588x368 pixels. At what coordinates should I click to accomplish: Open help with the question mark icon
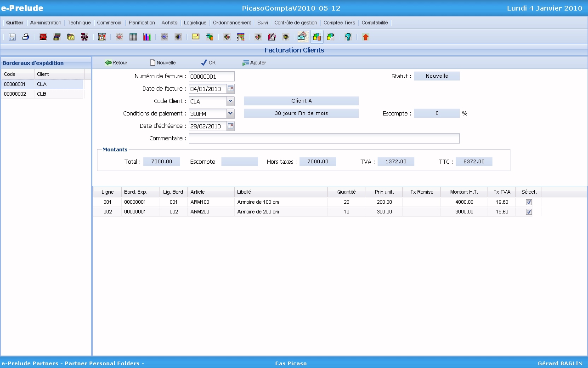348,37
